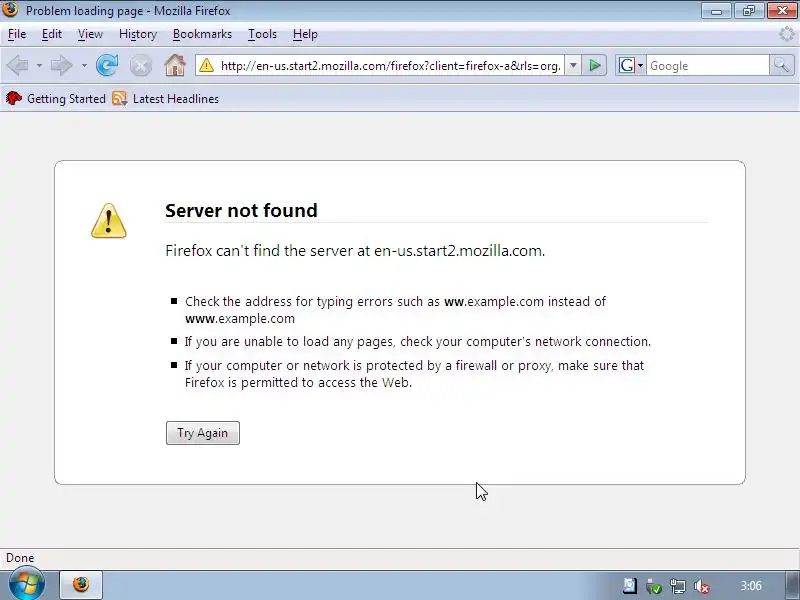Screen dimensions: 800x600
Task: Click the Forward navigation arrow
Action: 61,65
